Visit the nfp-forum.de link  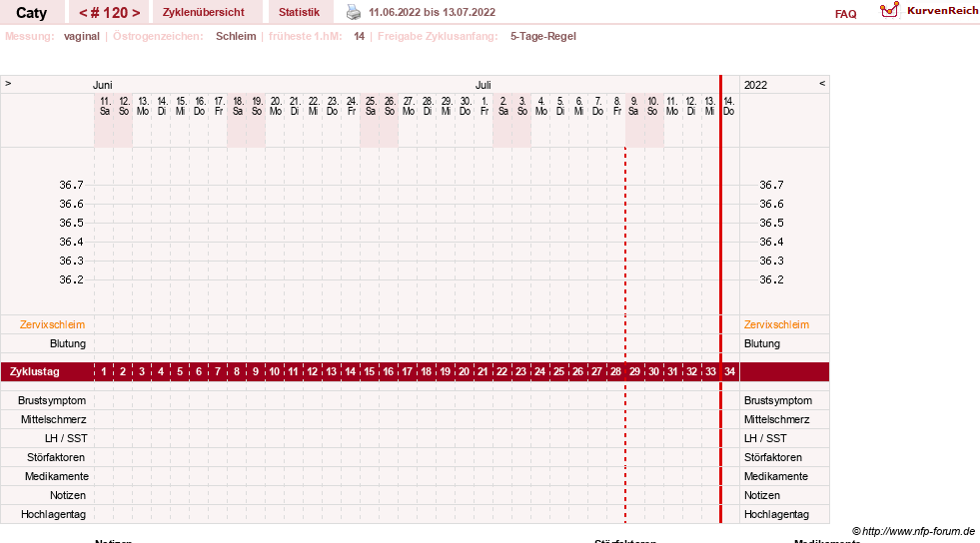pos(913,532)
